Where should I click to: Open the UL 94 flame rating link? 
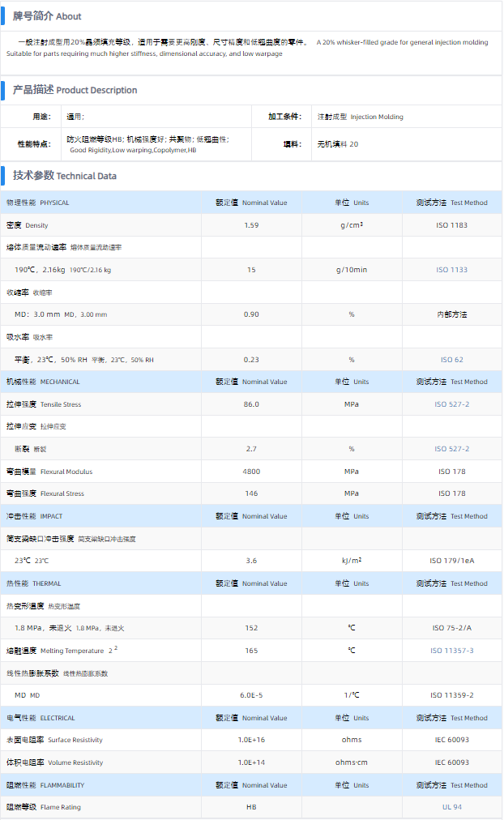point(451,807)
